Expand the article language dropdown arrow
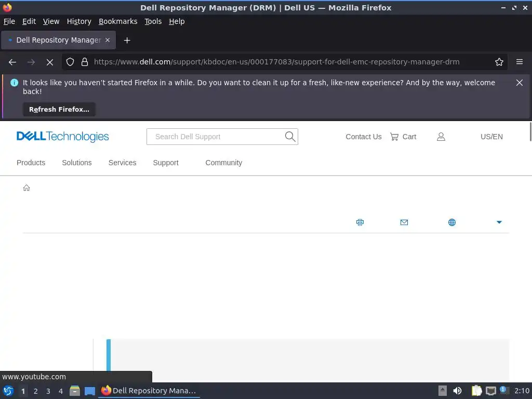The width and height of the screenshot is (532, 399). pyautogui.click(x=499, y=222)
